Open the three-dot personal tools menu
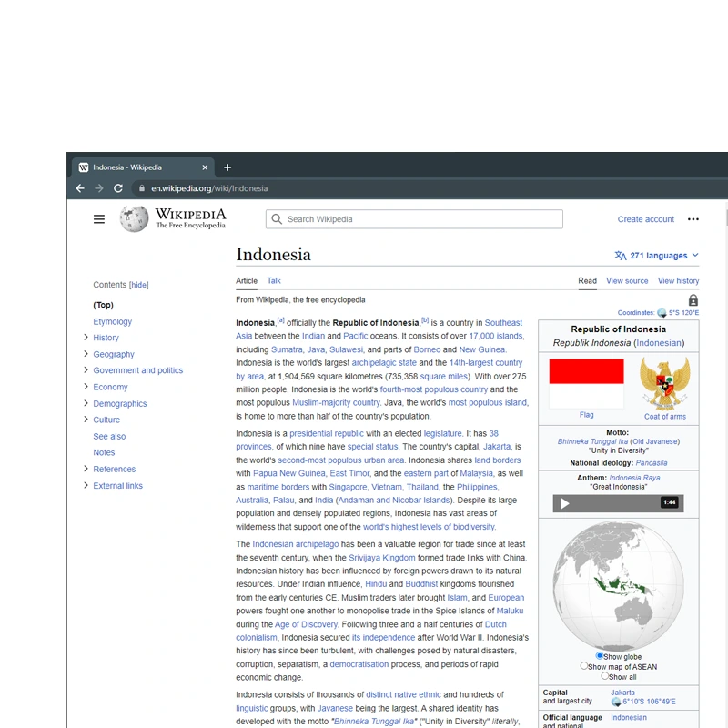The width and height of the screenshot is (728, 728). 693,219
